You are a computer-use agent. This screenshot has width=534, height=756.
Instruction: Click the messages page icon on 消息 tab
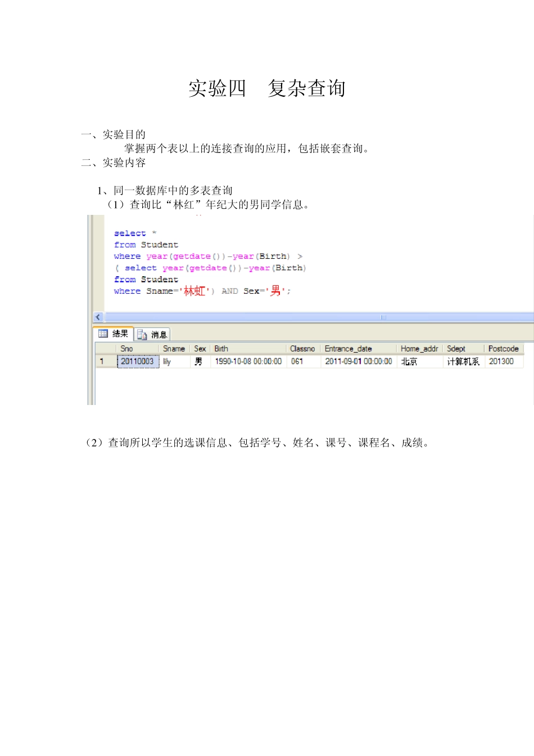tap(142, 335)
